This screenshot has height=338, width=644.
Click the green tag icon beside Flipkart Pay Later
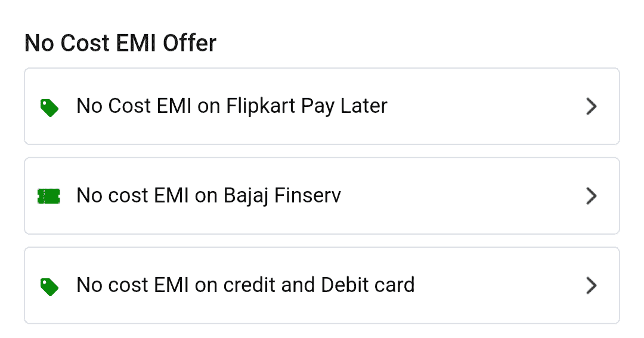49,107
